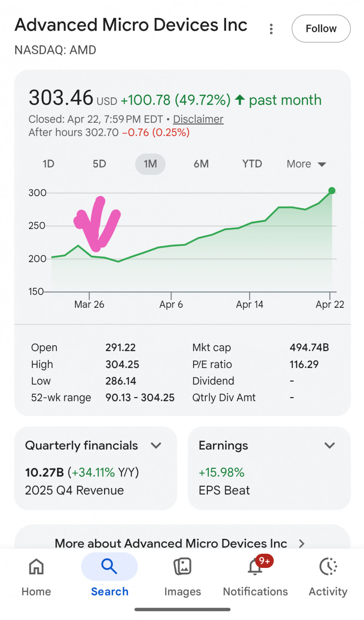Viewport: 364px width, 620px height.
Task: Select the 1M chart range
Action: 150,164
